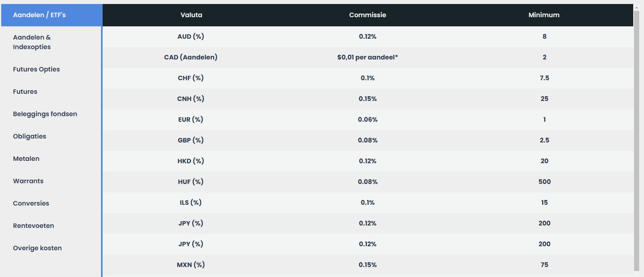Open the Aandelen & Indexopties tab
Image resolution: width=644 pixels, height=277 pixels.
pyautogui.click(x=32, y=42)
